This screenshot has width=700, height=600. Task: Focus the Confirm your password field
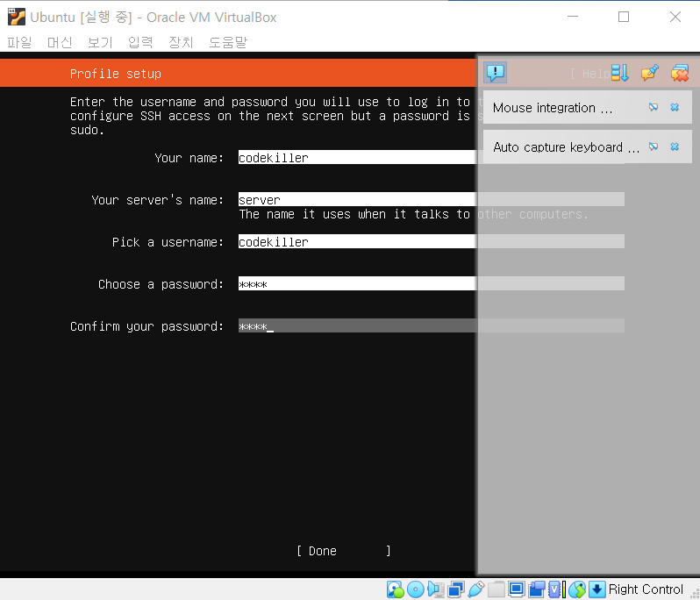432,325
